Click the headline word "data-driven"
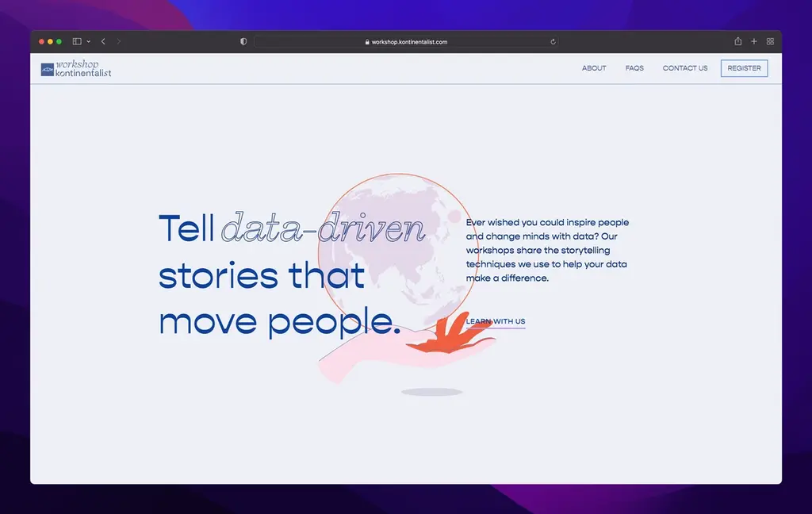The height and width of the screenshot is (514, 812). (324, 228)
